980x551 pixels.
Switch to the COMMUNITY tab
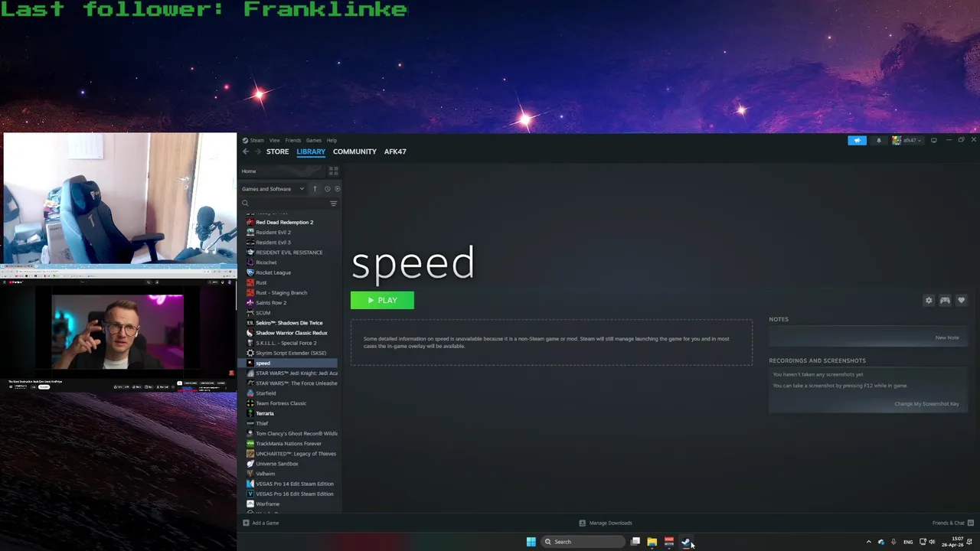[354, 152]
